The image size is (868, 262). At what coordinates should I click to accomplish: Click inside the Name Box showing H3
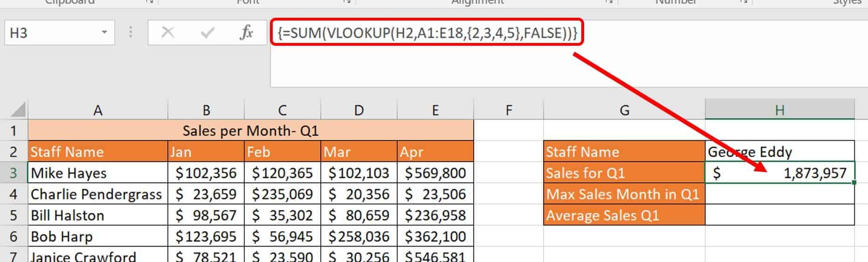tap(51, 33)
